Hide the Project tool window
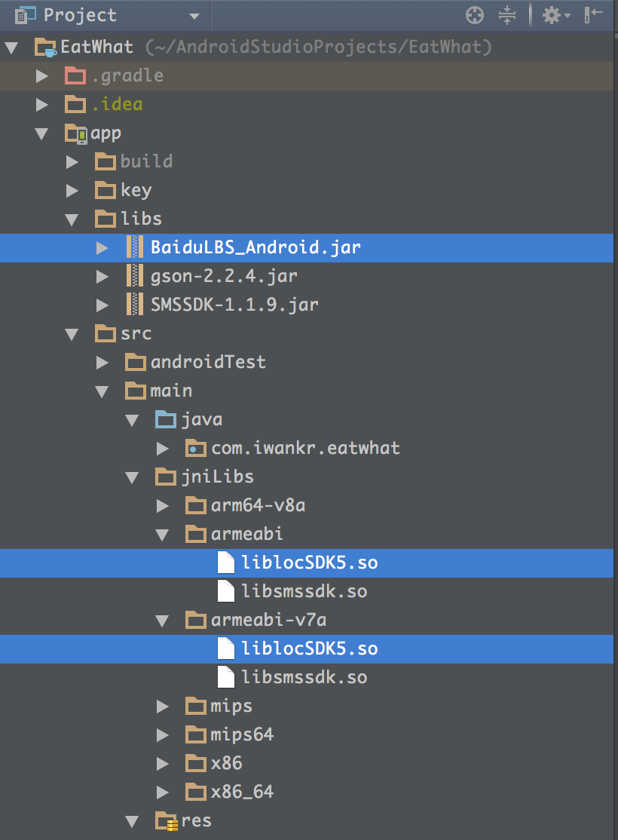 (595, 14)
